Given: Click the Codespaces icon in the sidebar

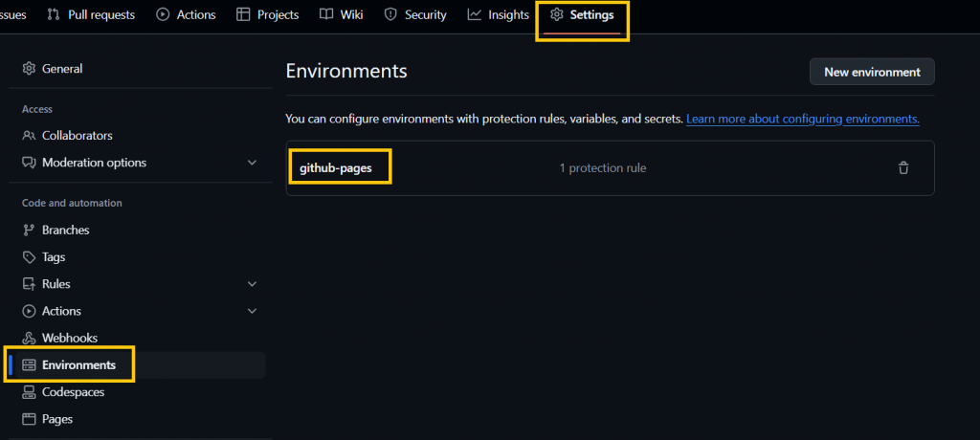Looking at the screenshot, I should [29, 392].
